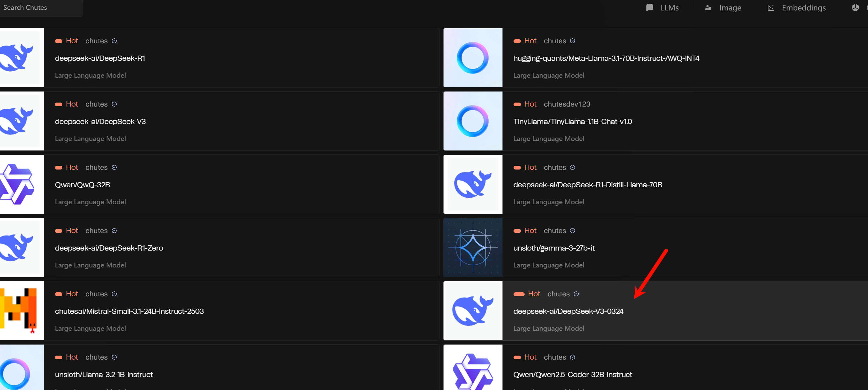
Task: Click the Llama-3.2-1B-Instruct ring logo
Action: tap(22, 368)
